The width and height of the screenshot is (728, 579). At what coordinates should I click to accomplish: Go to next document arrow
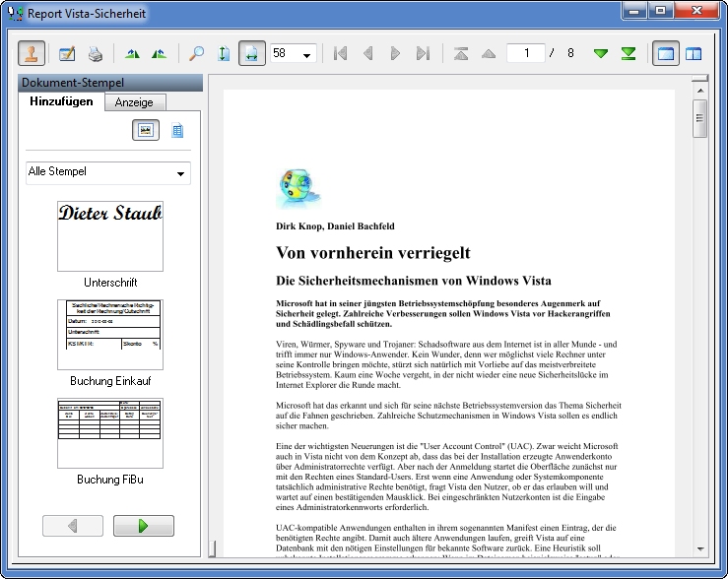[x=395, y=54]
